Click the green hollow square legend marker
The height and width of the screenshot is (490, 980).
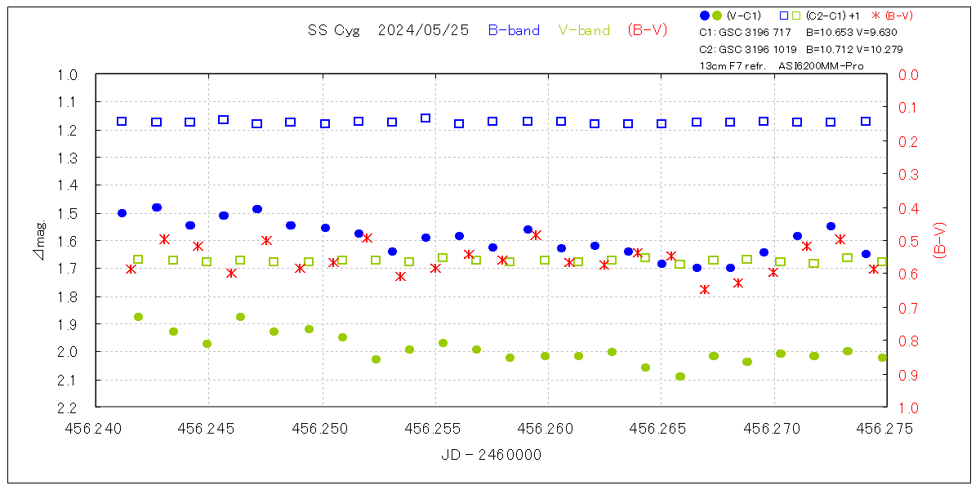(x=796, y=16)
